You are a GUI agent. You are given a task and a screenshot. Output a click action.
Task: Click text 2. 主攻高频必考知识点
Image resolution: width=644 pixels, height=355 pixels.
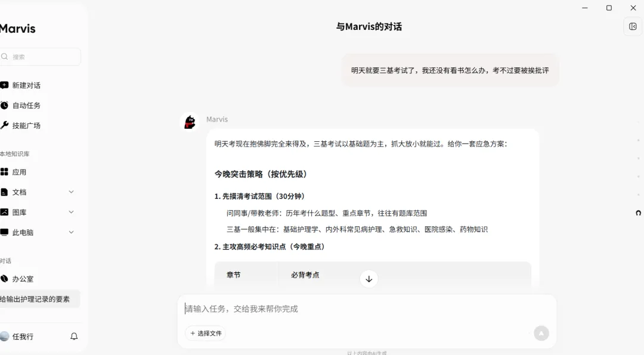[x=270, y=247]
